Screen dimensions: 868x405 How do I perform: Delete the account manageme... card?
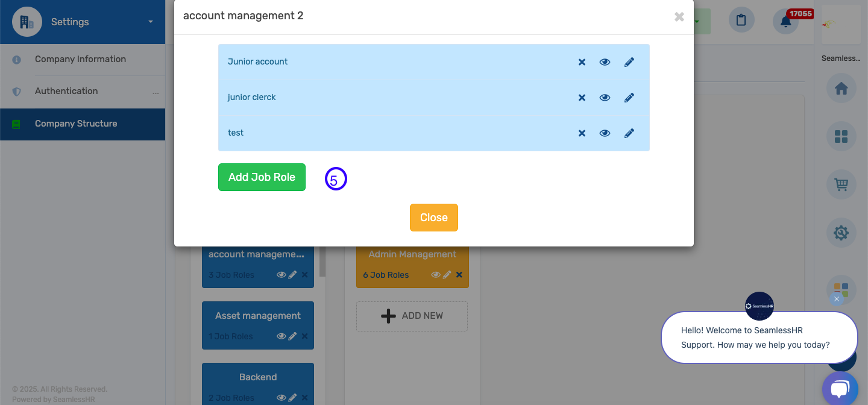(x=304, y=275)
